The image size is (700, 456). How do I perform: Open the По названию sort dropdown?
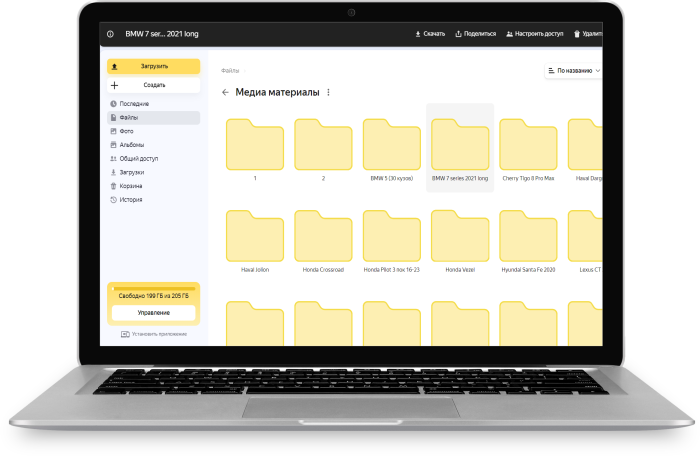tap(574, 71)
